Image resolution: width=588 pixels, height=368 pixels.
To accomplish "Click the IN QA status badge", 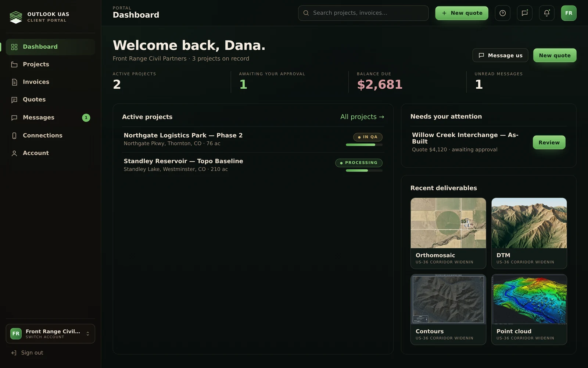I will pos(368,137).
